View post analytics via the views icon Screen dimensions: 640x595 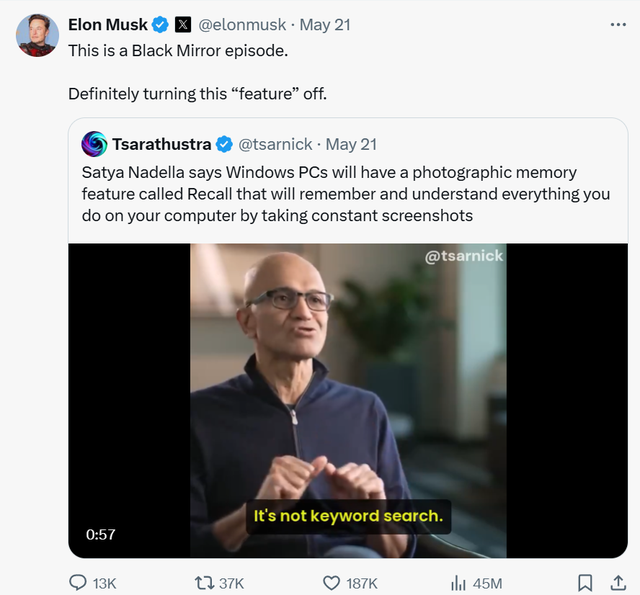point(460,582)
